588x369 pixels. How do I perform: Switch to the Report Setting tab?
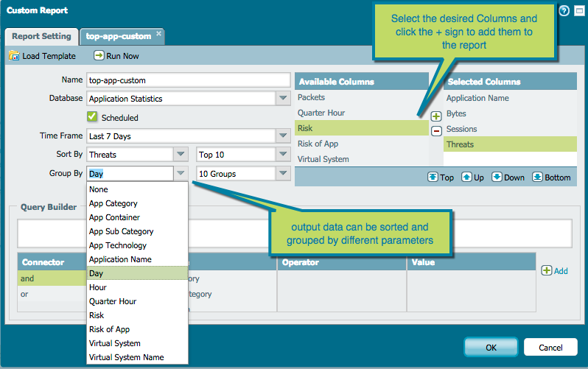(41, 36)
